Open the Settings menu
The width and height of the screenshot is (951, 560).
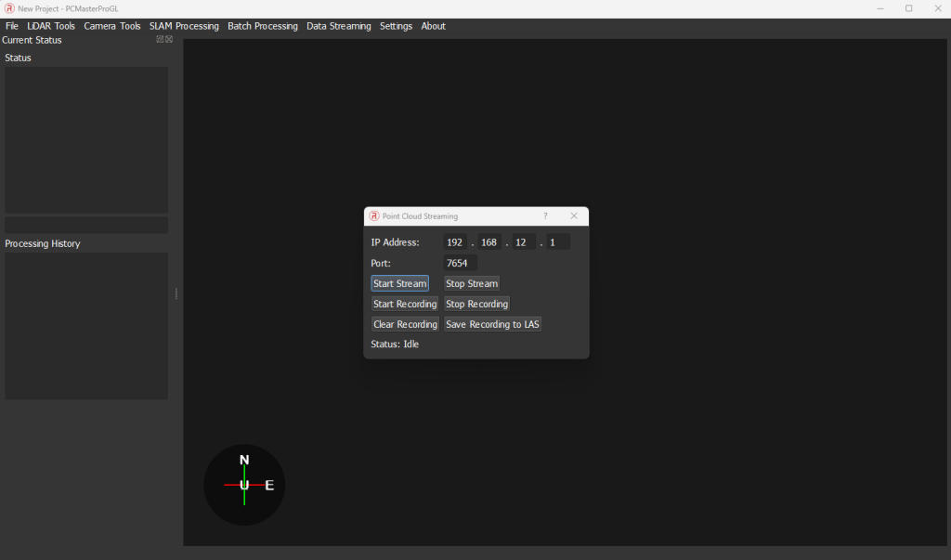click(x=396, y=26)
